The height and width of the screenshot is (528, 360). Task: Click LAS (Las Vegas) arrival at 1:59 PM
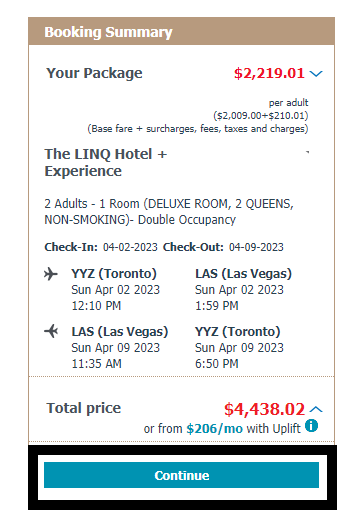click(x=243, y=274)
